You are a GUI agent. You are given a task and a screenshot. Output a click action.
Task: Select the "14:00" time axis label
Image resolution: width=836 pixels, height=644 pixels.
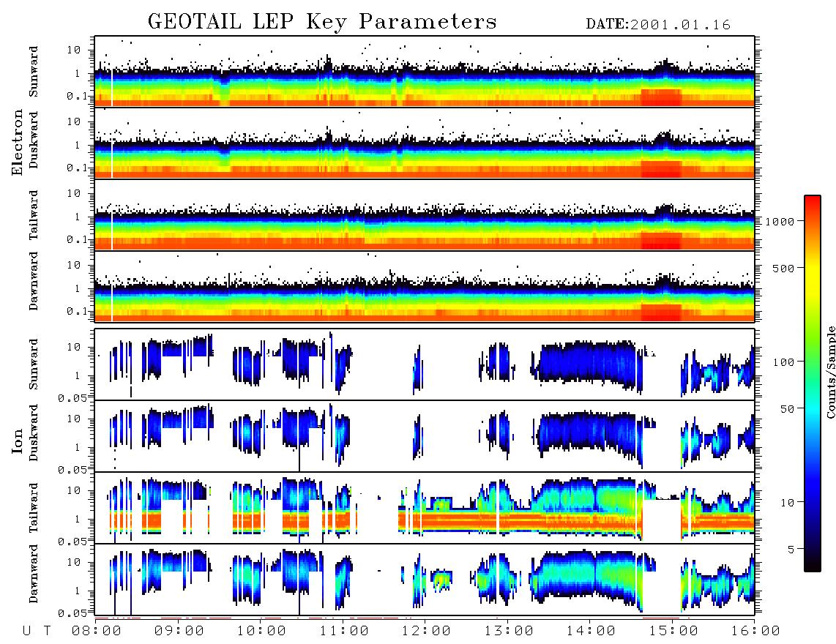591,632
